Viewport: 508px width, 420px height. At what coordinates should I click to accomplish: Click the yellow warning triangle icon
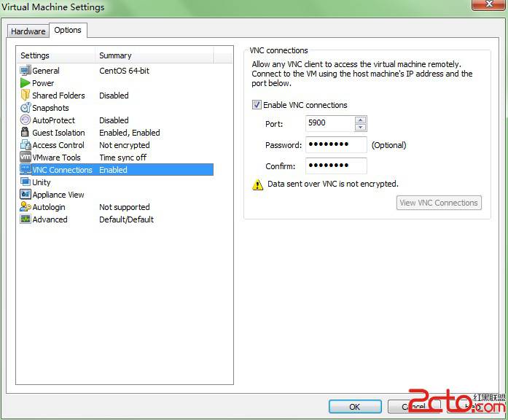pos(257,184)
